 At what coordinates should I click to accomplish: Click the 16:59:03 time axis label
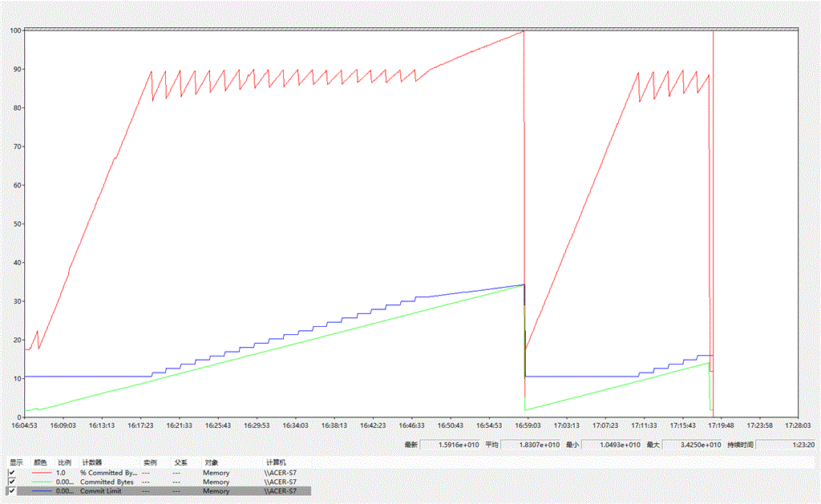click(528, 425)
